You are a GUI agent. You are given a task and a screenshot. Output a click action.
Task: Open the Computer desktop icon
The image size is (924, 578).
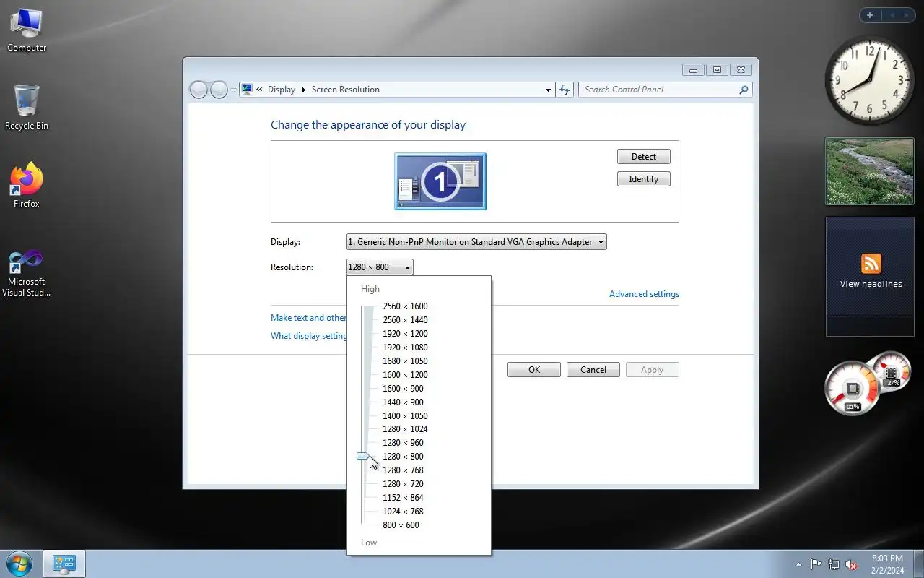coord(27,30)
